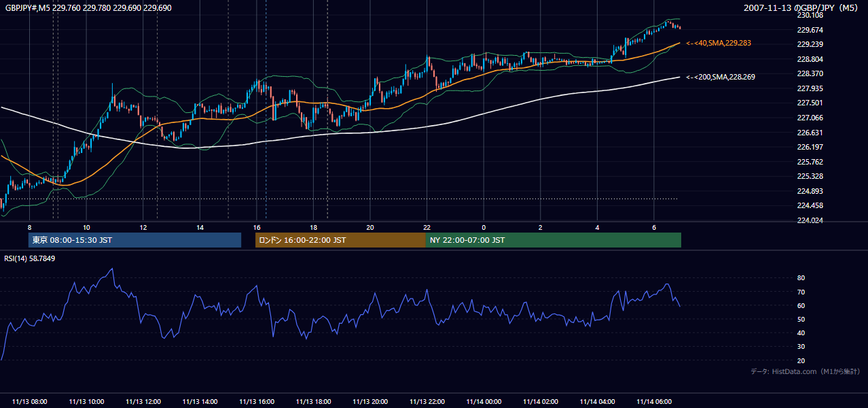
Task: Select the 2007-11-13 GBP/JPY (M5) chart title
Action: (802, 7)
